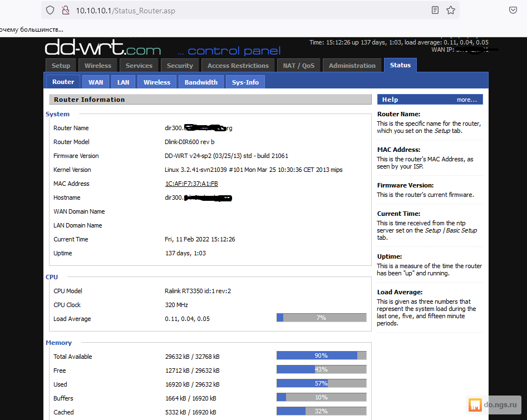
Task: Open the Pocket save icon
Action: [x=513, y=10]
